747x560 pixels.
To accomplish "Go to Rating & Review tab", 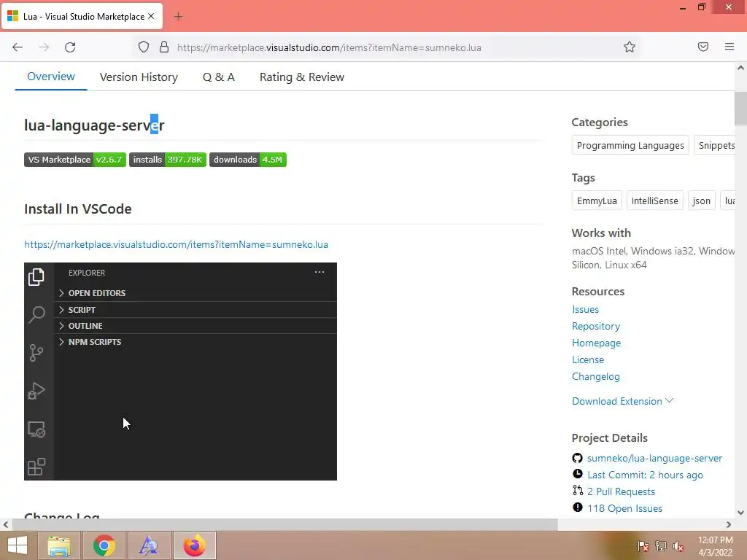I will 301,77.
